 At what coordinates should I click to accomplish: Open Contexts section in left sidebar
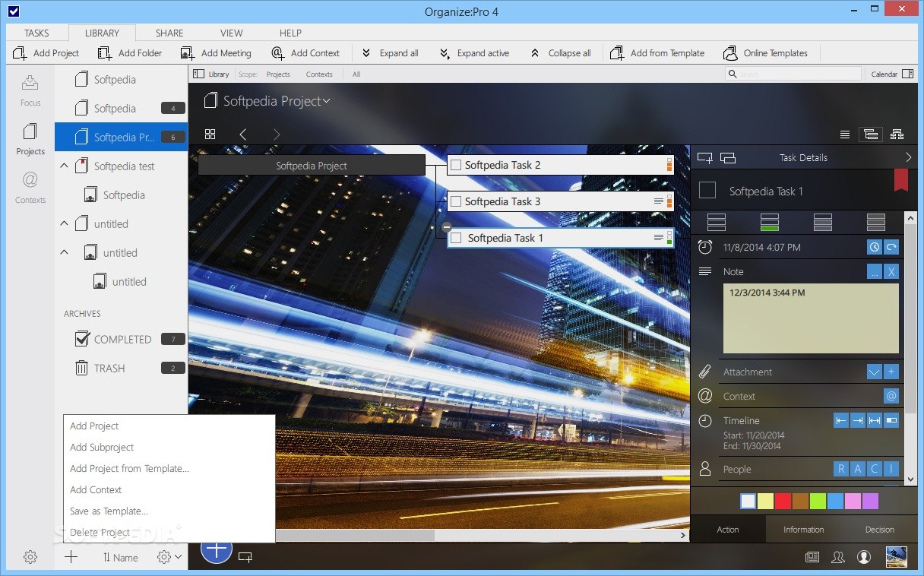(30, 188)
